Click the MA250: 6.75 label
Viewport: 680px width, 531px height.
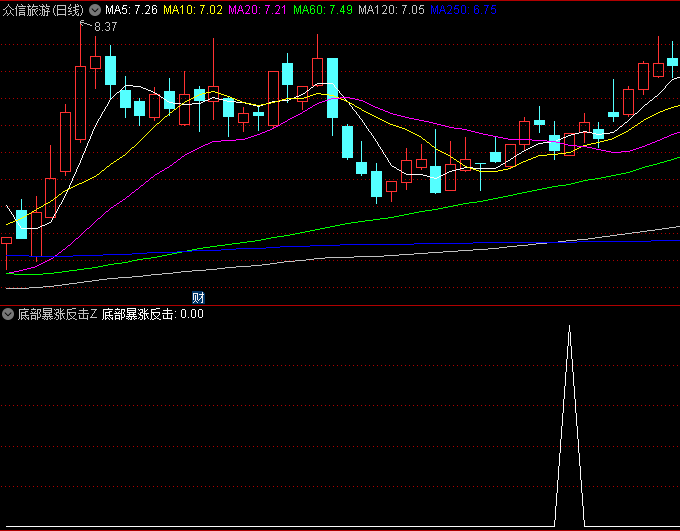(x=463, y=10)
